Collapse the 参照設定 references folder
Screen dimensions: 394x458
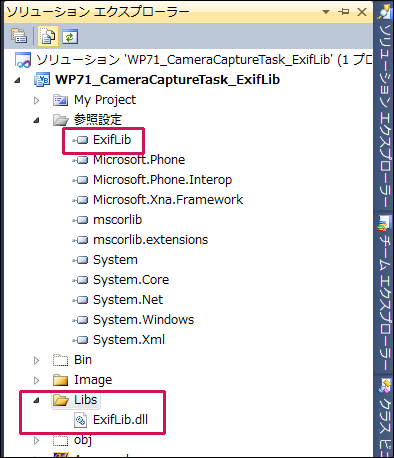[37, 120]
